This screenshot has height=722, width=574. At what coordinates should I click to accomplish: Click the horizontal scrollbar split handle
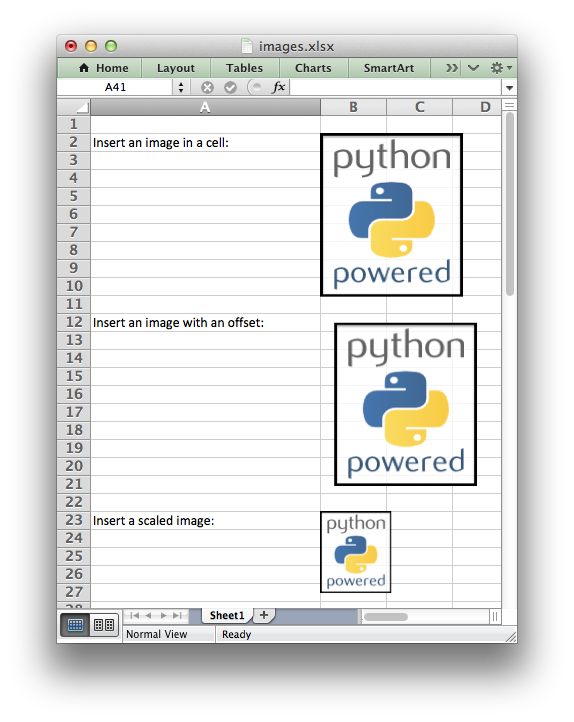(x=495, y=617)
